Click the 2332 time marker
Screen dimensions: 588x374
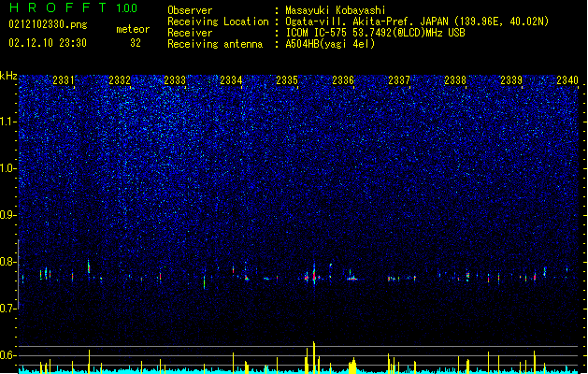pyautogui.click(x=120, y=79)
